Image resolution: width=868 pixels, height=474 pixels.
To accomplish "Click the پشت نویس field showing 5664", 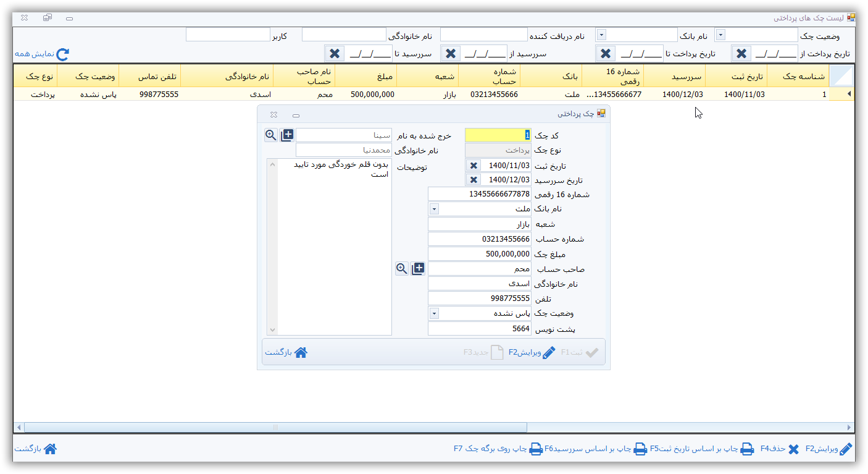I will (x=479, y=328).
